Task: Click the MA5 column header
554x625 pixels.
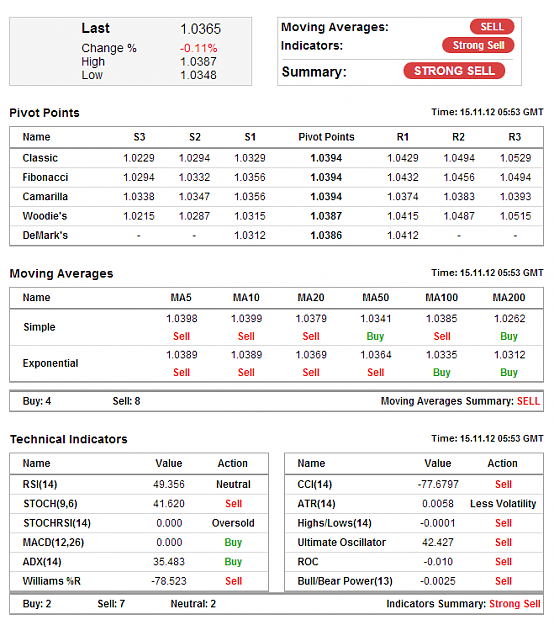Action: tap(181, 298)
